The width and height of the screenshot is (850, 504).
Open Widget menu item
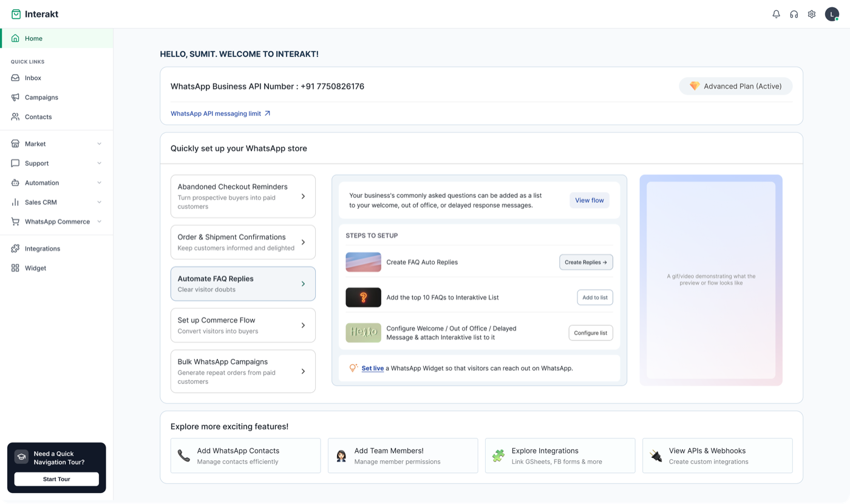(x=56, y=268)
